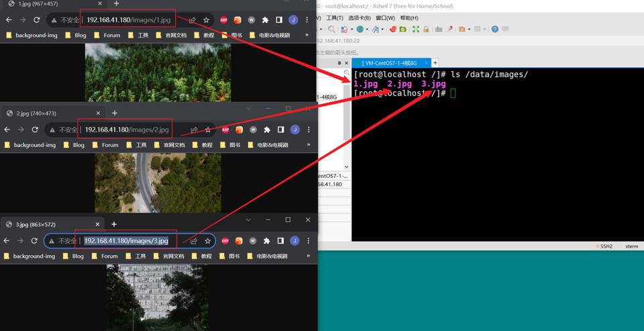Expand the hidden bookmarks chevron in the 2.jpg window
644x331 pixels.
click(x=308, y=144)
